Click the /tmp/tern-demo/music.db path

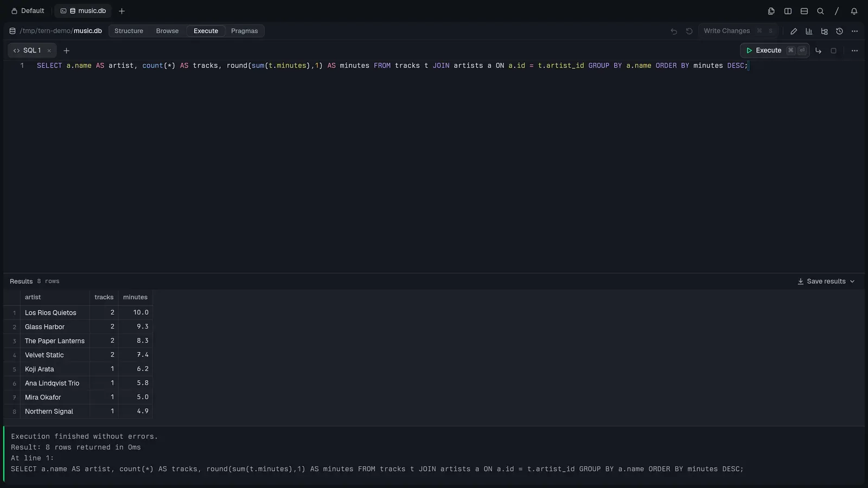[x=61, y=31]
